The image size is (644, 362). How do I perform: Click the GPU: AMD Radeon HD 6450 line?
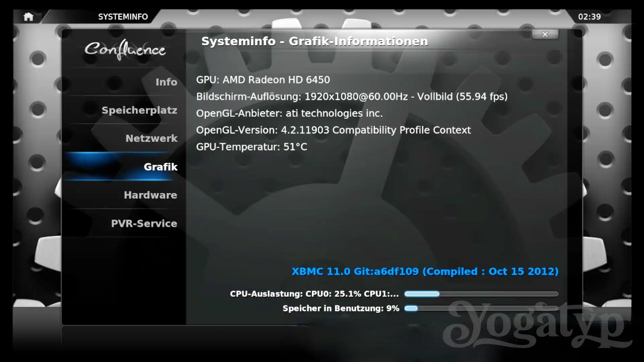tap(263, 80)
